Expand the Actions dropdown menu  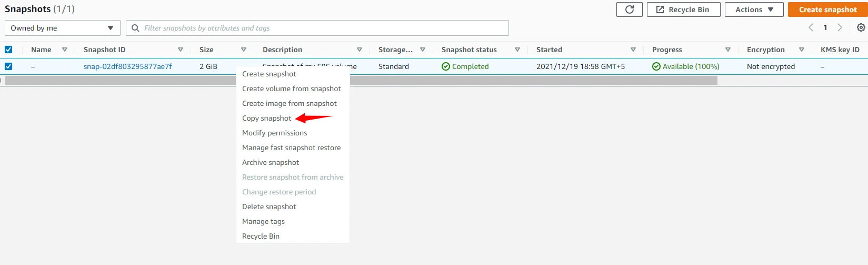click(754, 9)
